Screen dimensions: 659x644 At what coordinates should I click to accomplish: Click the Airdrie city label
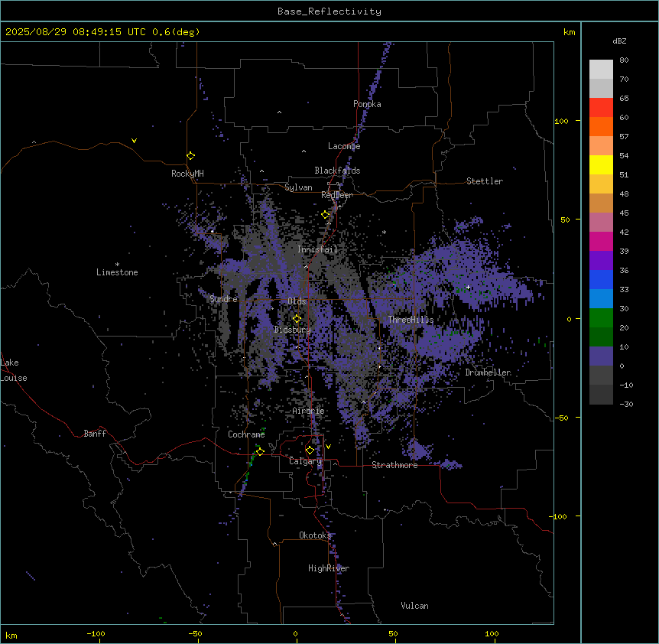[x=308, y=411]
